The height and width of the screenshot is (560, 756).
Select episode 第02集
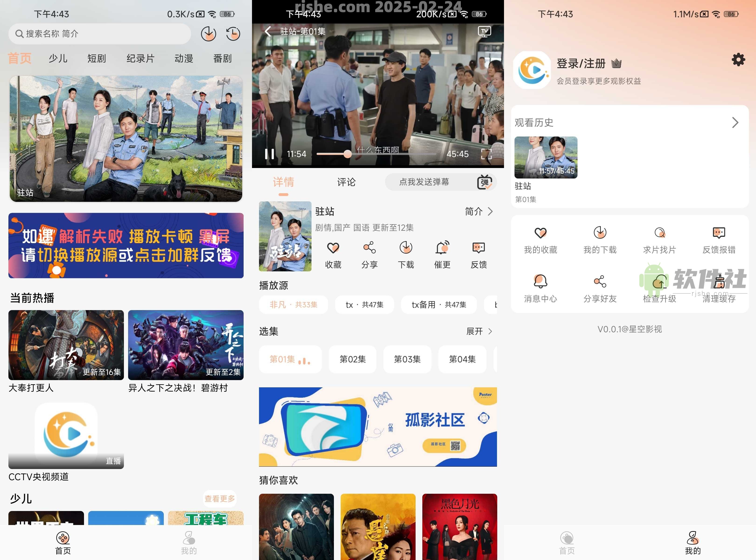353,359
